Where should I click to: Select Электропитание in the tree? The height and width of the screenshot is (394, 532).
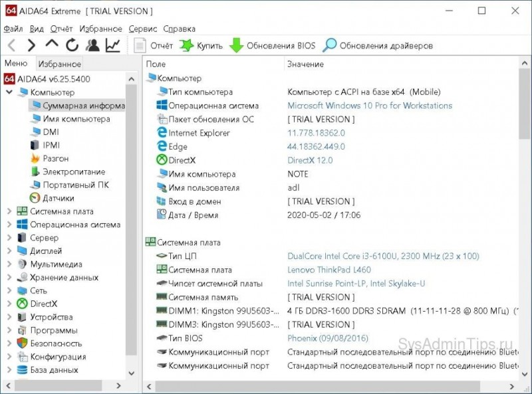[x=68, y=171]
